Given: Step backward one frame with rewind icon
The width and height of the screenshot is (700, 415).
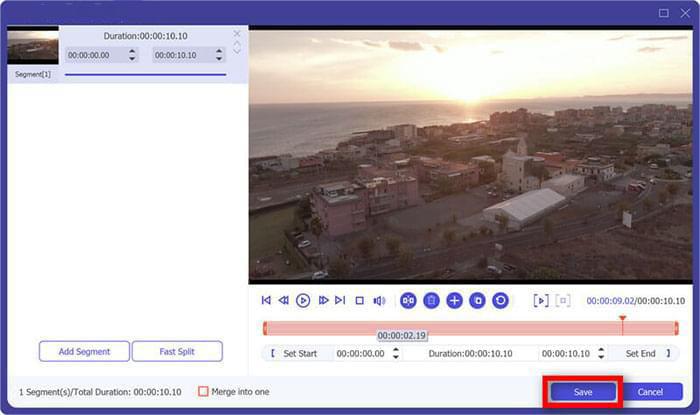Looking at the screenshot, I should coord(283,300).
